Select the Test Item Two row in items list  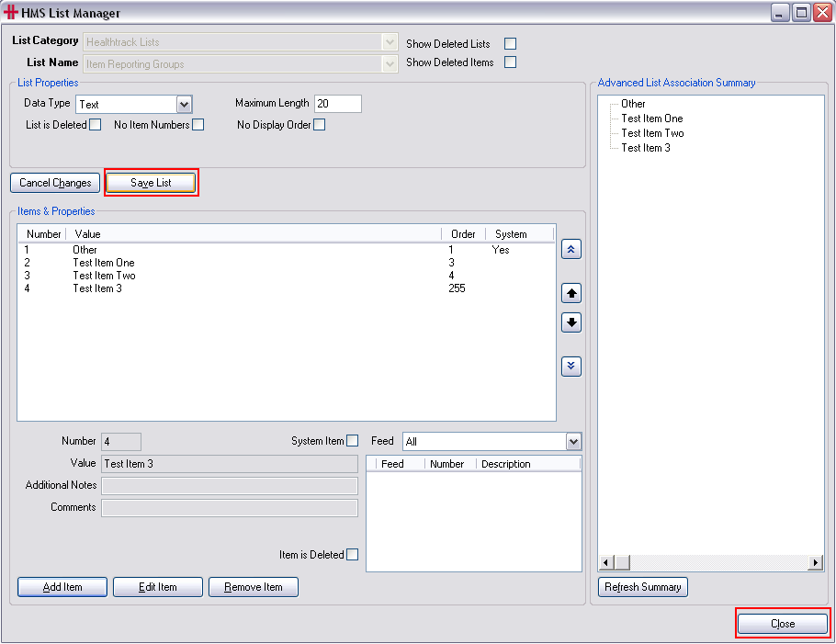click(x=287, y=275)
